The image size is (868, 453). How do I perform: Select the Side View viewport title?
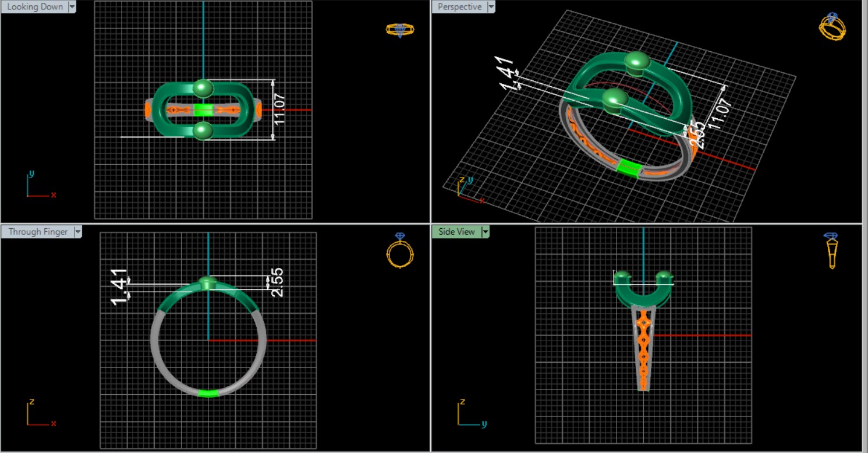click(456, 232)
